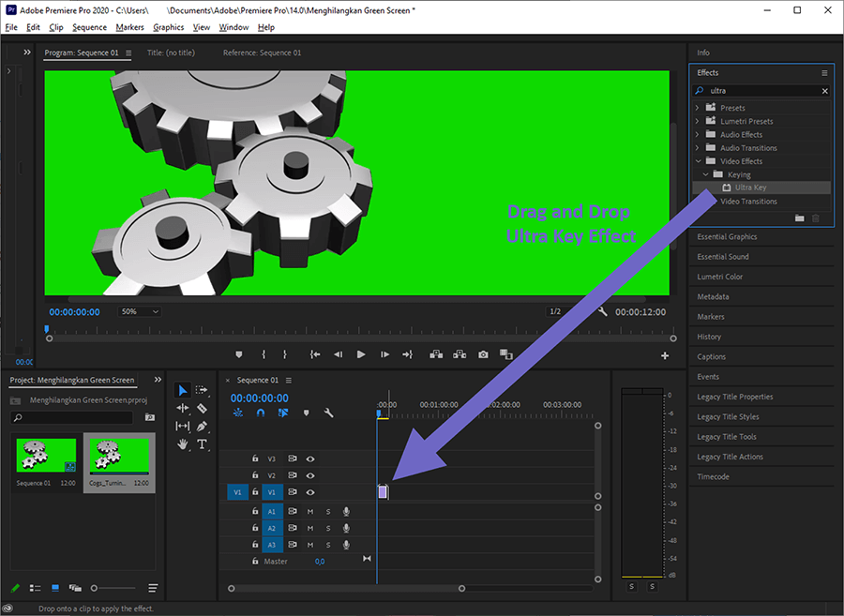This screenshot has height=616, width=844.
Task: Add a marker in the timeline
Action: click(307, 413)
